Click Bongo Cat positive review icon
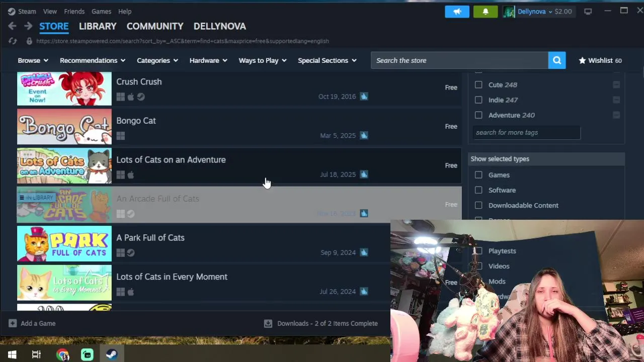This screenshot has height=362, width=644. [364, 135]
